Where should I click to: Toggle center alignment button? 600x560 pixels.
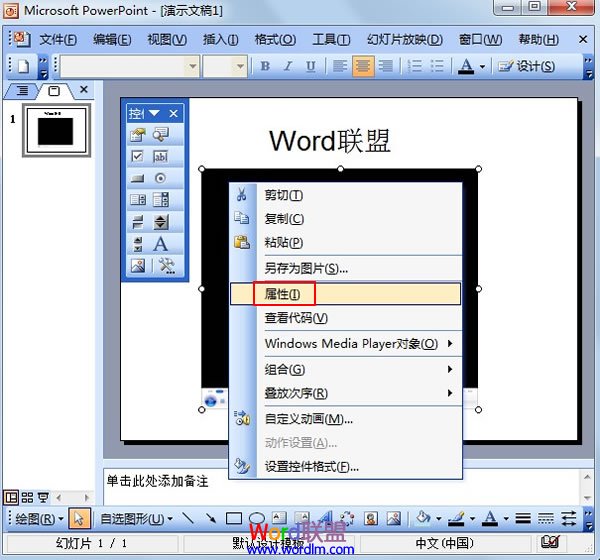363,66
